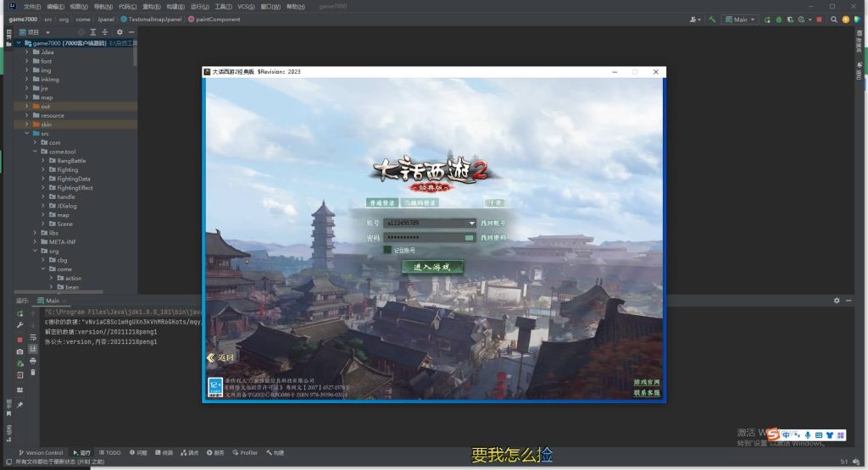This screenshot has width=868, height=470.
Task: Expand the resource folder in project tree
Action: tap(27, 115)
